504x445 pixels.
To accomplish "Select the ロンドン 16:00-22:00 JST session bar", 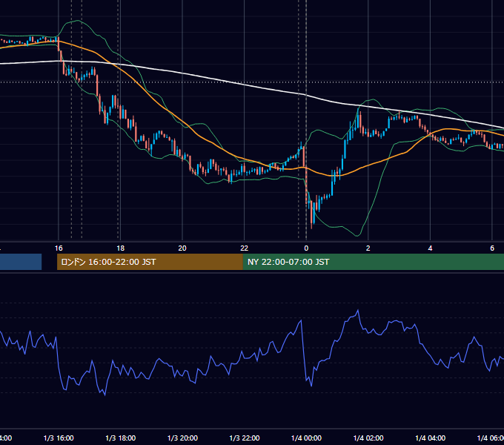I will pyautogui.click(x=150, y=262).
